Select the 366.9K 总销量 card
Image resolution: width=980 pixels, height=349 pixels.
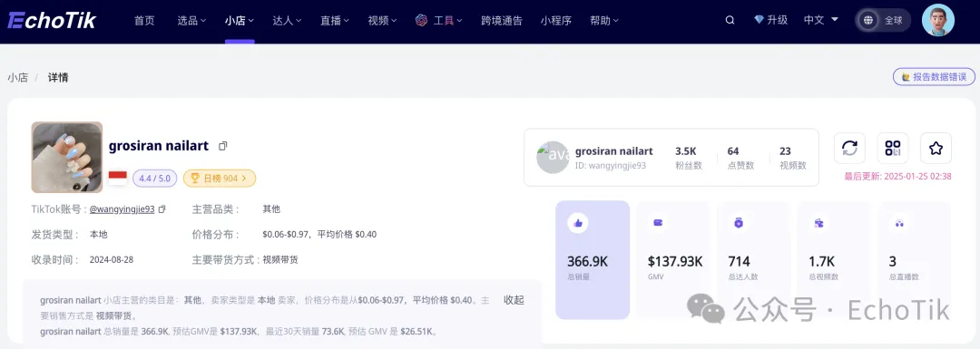(593, 260)
